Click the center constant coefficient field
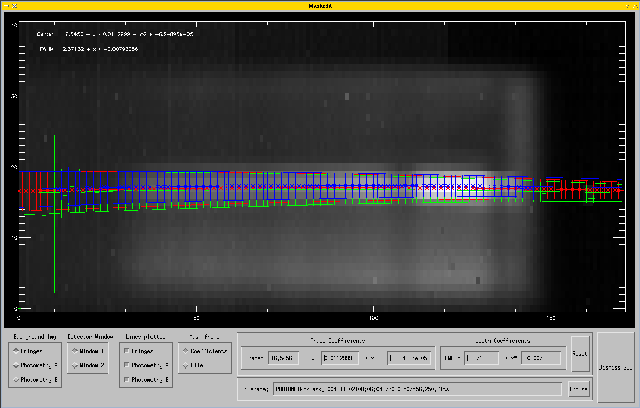Screen dimensions: 640x408 [x=283, y=358]
